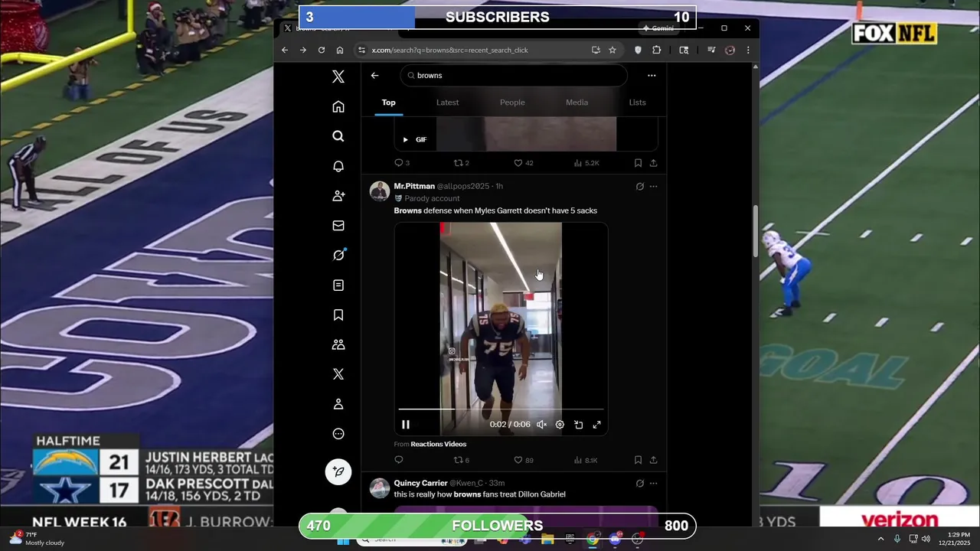Click the x.com address bar URL
This screenshot has width=980, height=551.
pyautogui.click(x=449, y=50)
